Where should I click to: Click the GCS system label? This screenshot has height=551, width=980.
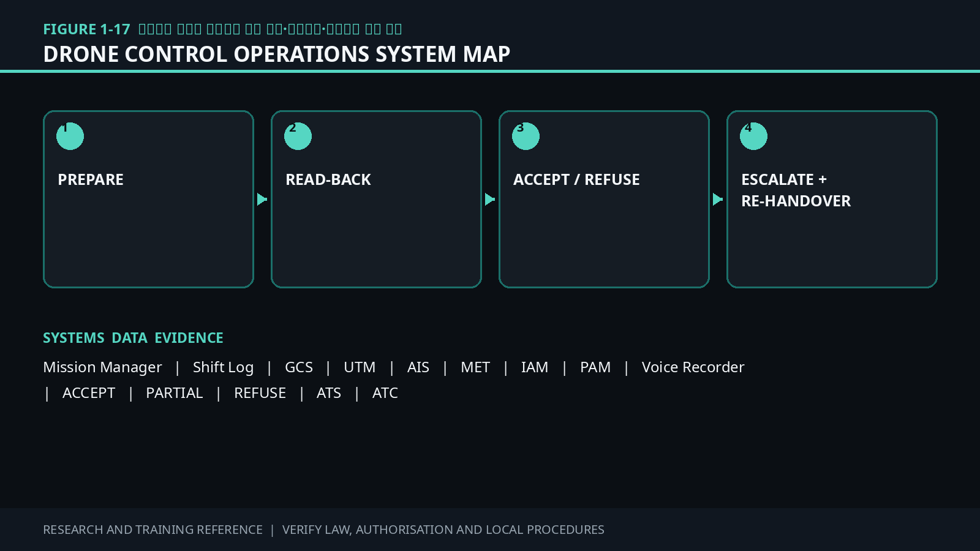click(x=299, y=367)
